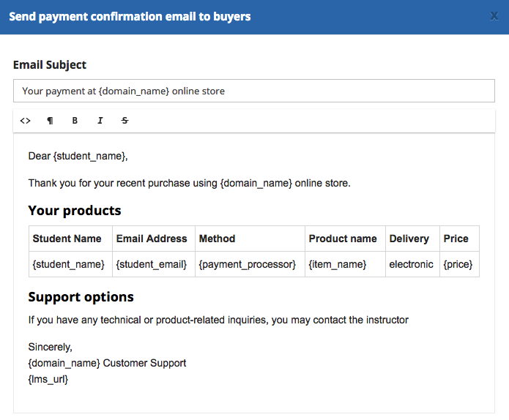The height and width of the screenshot is (420, 509).
Task: Open paragraph formatting icon in toolbar
Action: [50, 121]
